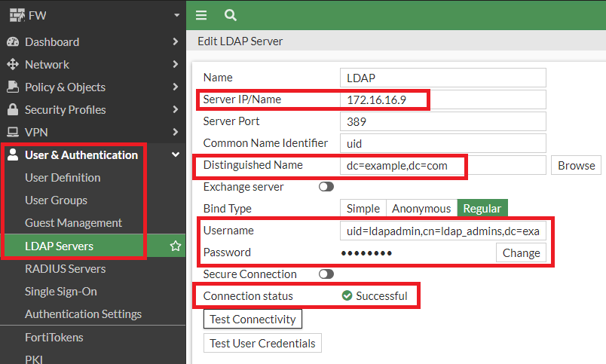Select Anonymous bind type
The width and height of the screenshot is (606, 364).
(x=421, y=208)
